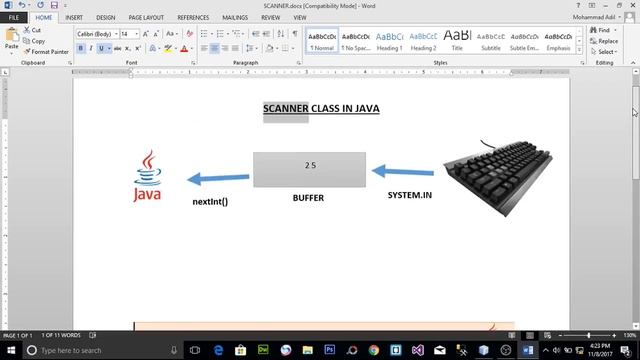The height and width of the screenshot is (360, 640).
Task: Open Google Chrome from taskbar
Action: pos(373,350)
